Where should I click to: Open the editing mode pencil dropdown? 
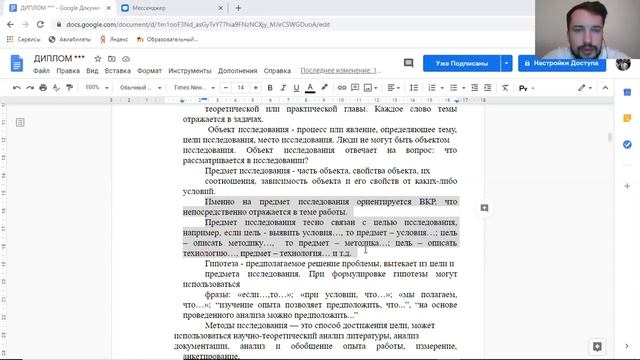tap(585, 88)
